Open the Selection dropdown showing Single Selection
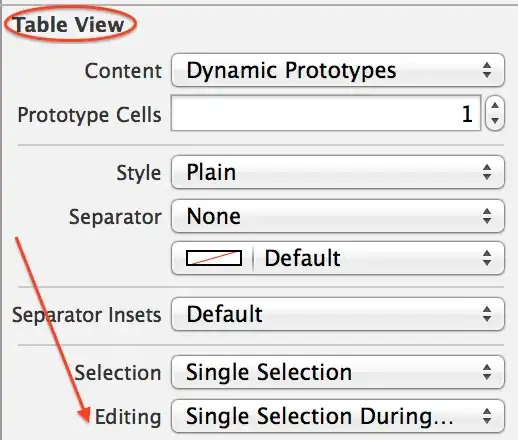Screen dimensions: 518x440 (x=338, y=372)
